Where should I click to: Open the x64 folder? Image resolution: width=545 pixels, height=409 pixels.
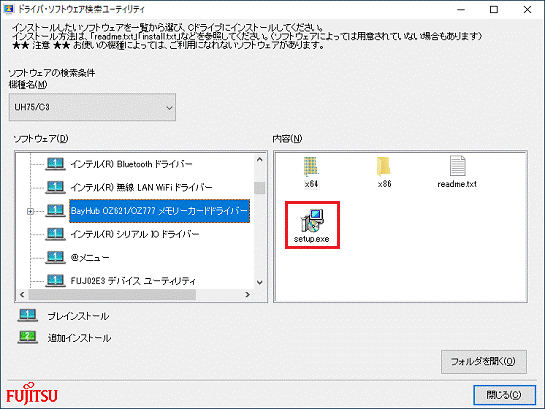pyautogui.click(x=311, y=167)
